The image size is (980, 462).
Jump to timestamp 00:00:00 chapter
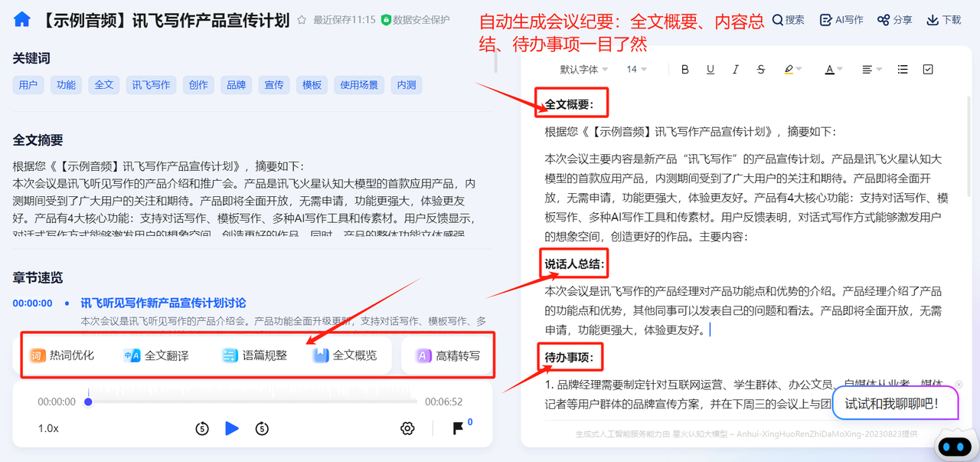[32, 303]
